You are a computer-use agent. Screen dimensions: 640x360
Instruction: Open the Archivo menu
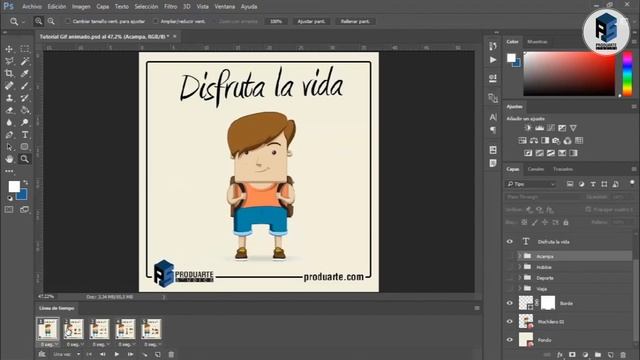pos(32,7)
